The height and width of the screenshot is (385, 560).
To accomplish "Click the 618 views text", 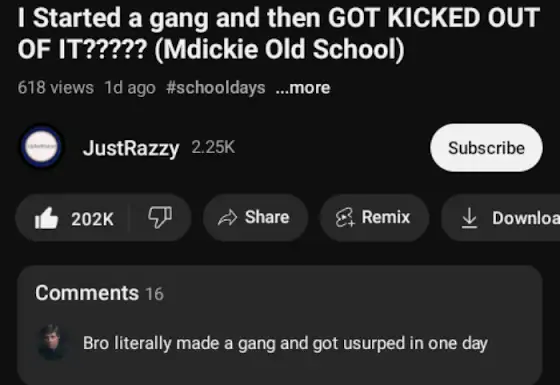I will [56, 88].
